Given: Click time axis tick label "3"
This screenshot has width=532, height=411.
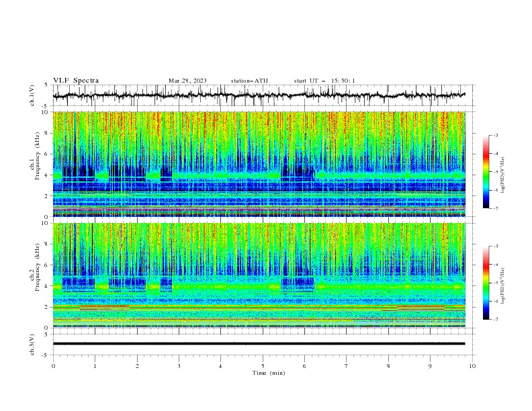Looking at the screenshot, I should pos(179,366).
